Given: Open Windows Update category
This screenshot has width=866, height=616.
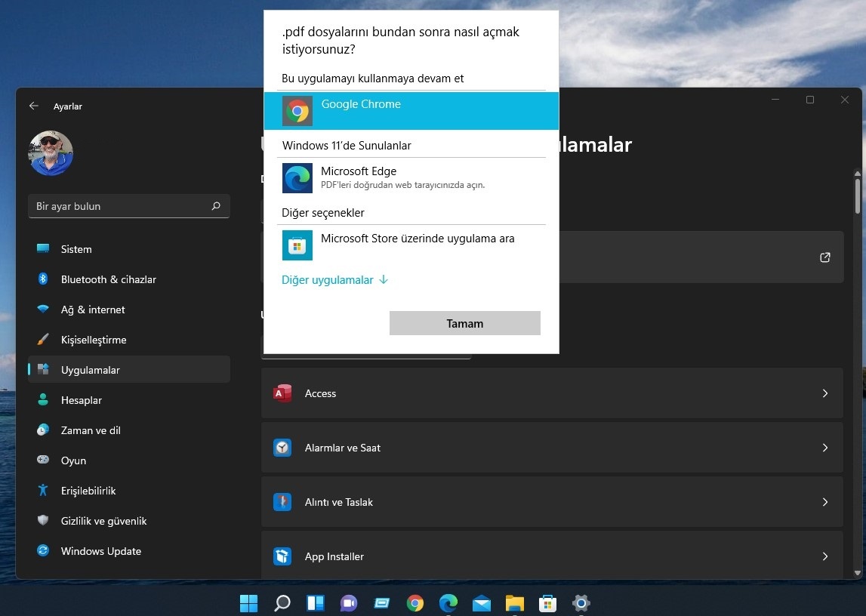Looking at the screenshot, I should pos(128,551).
